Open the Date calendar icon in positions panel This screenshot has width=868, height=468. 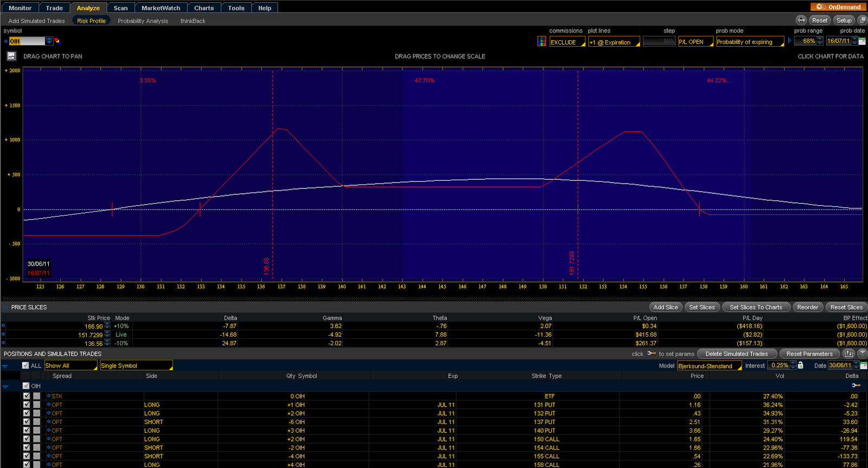click(863, 365)
